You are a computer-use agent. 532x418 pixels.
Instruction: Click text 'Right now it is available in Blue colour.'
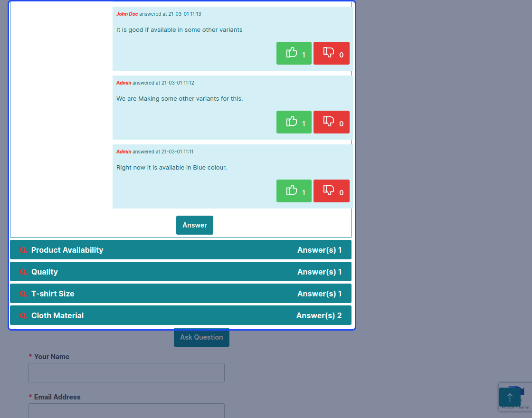(x=171, y=168)
